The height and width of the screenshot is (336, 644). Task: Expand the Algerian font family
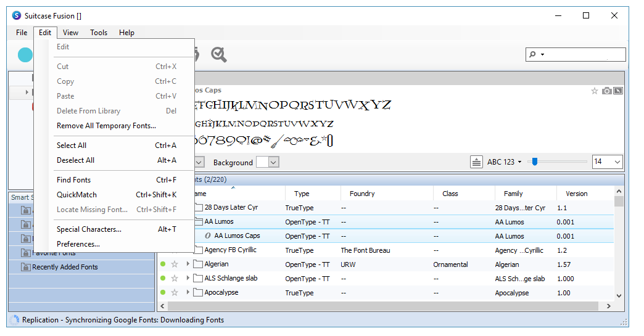[x=188, y=264]
